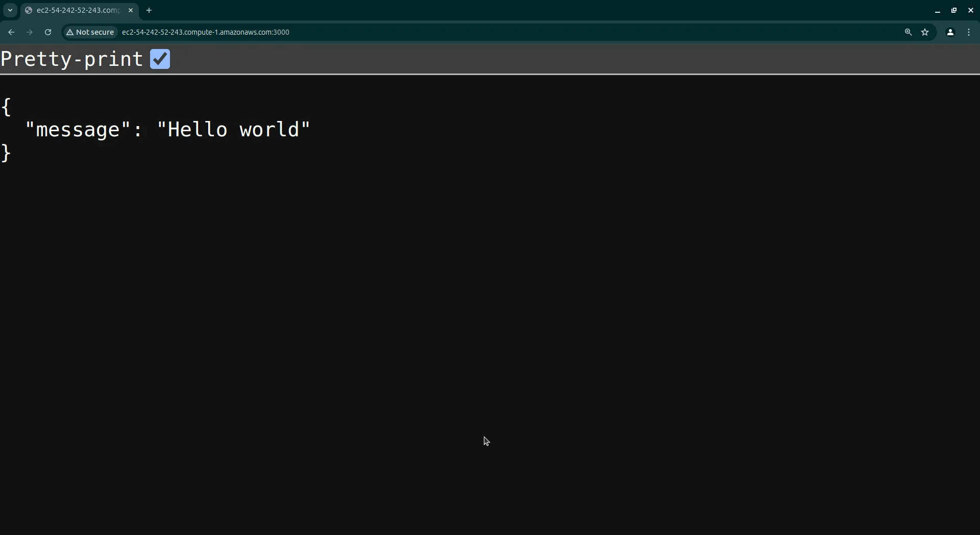Viewport: 980px width, 535px height.
Task: Click the "message" key in the JSON
Action: 79,130
